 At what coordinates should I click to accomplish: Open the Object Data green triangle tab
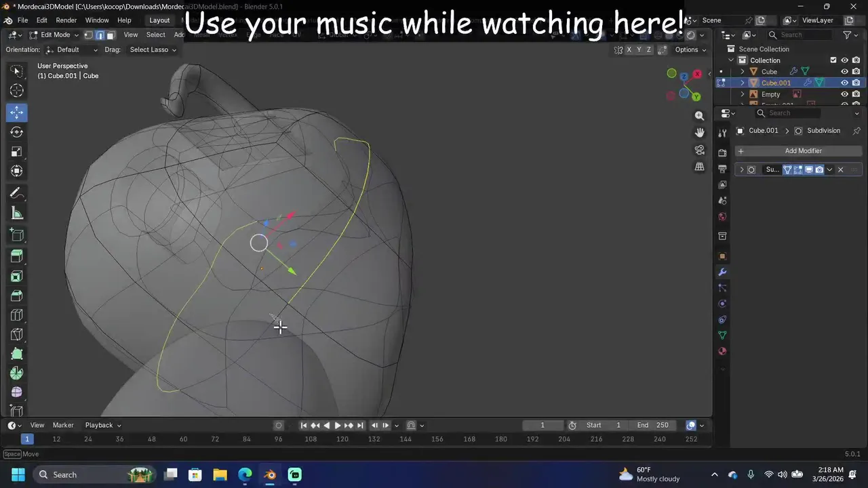722,335
